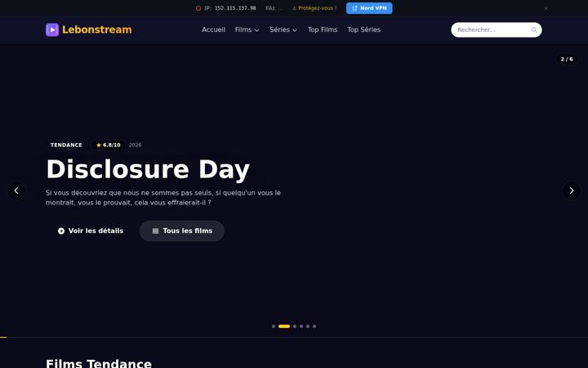The width and height of the screenshot is (588, 368).
Task: Click Tous les films button
Action: (x=182, y=231)
